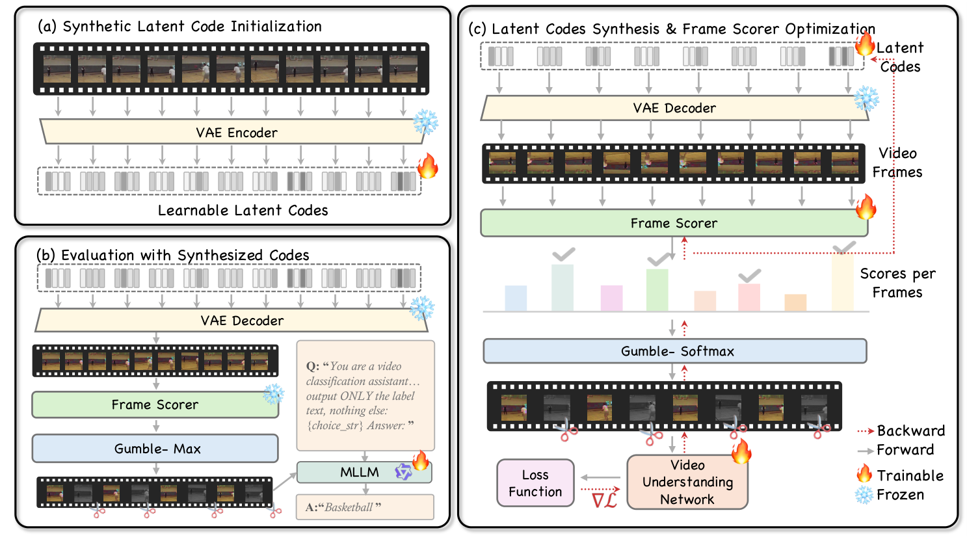Image resolution: width=980 pixels, height=556 pixels.
Task: Click the light blue score bar
Action: click(516, 298)
